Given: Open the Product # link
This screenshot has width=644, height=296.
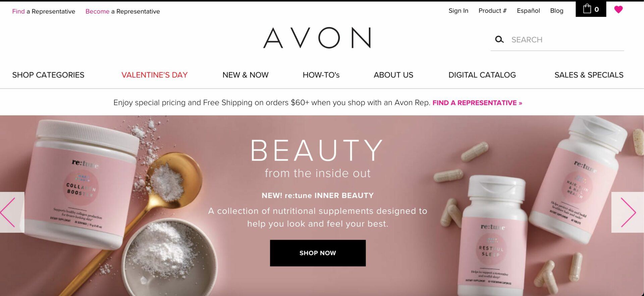Looking at the screenshot, I should coord(492,11).
